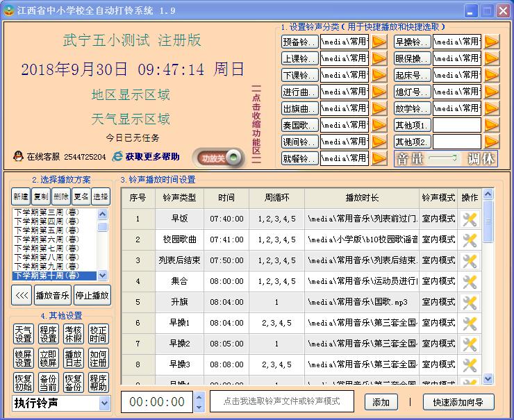Click the edit tools icon for 集合 row
The width and height of the screenshot is (514, 420).
tap(470, 282)
